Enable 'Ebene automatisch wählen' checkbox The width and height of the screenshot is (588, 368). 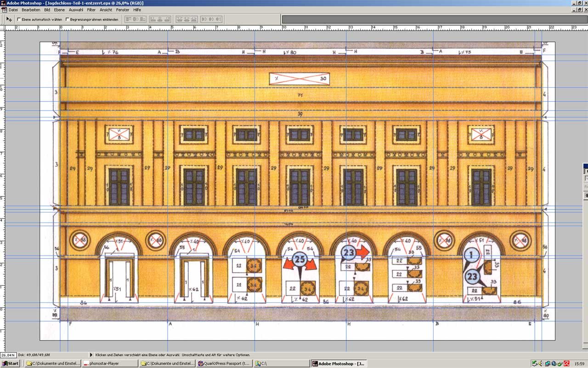coord(19,19)
